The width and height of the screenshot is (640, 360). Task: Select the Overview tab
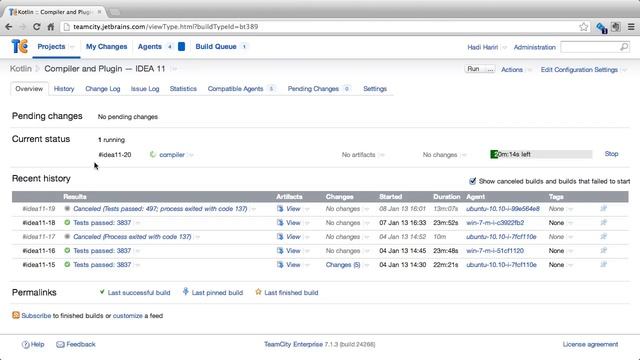pos(29,89)
